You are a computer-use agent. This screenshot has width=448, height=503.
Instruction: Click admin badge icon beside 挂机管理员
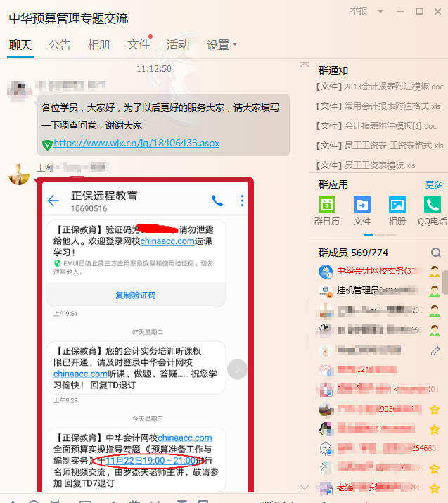[x=435, y=291]
